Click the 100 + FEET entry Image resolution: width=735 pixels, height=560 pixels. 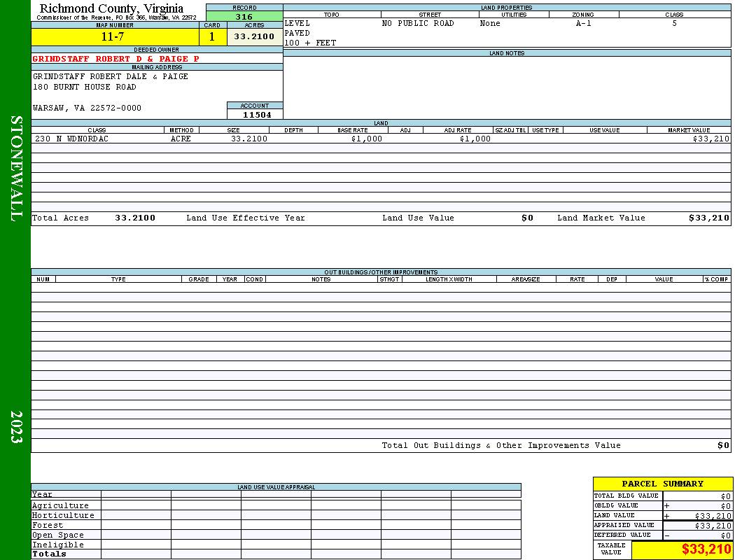pyautogui.click(x=310, y=43)
